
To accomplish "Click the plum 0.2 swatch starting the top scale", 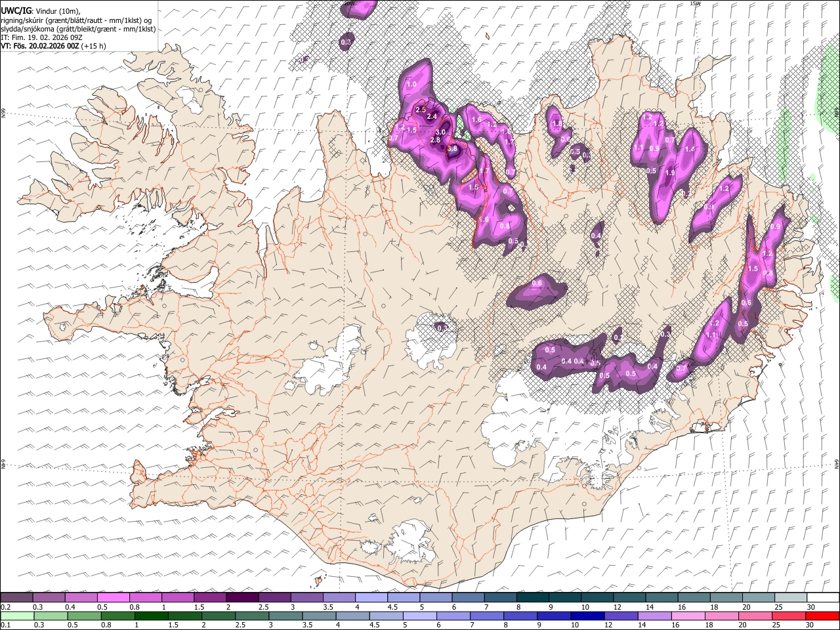I will 16,597.
